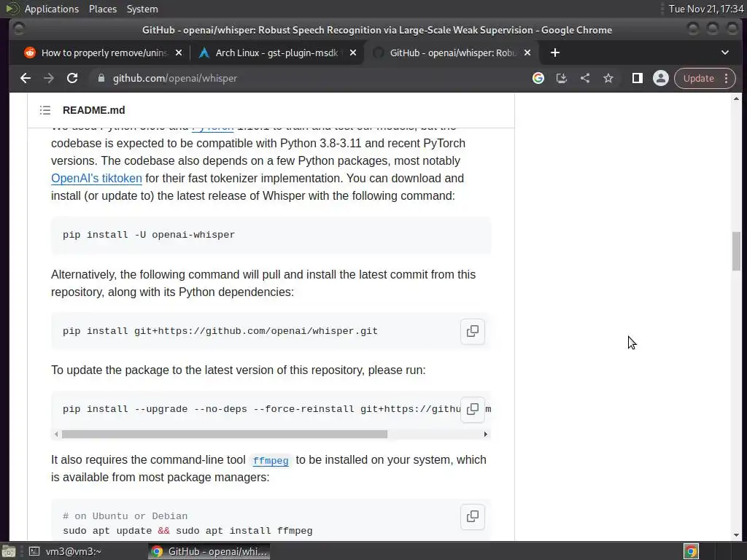Open the README outline list icon

(45, 111)
